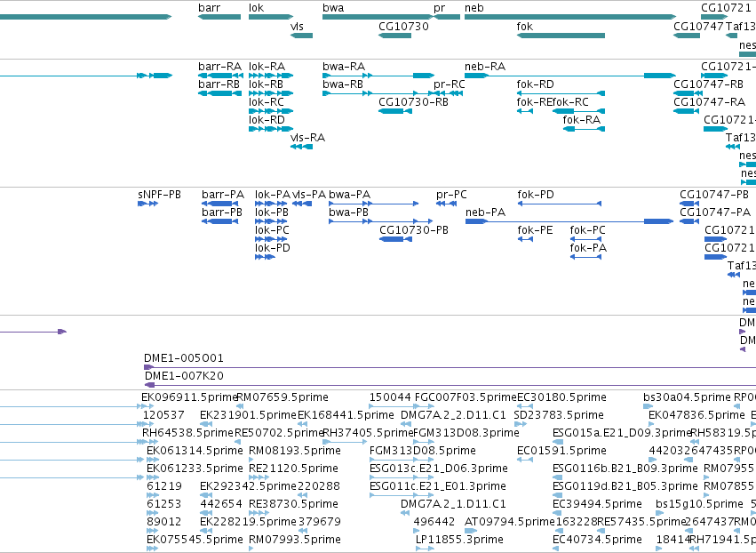
Task: Click the lok-RC transcript label
Action: [x=267, y=102]
